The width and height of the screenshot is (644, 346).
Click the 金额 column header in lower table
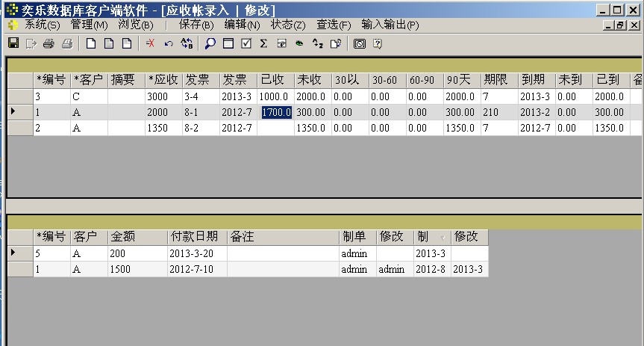137,237
